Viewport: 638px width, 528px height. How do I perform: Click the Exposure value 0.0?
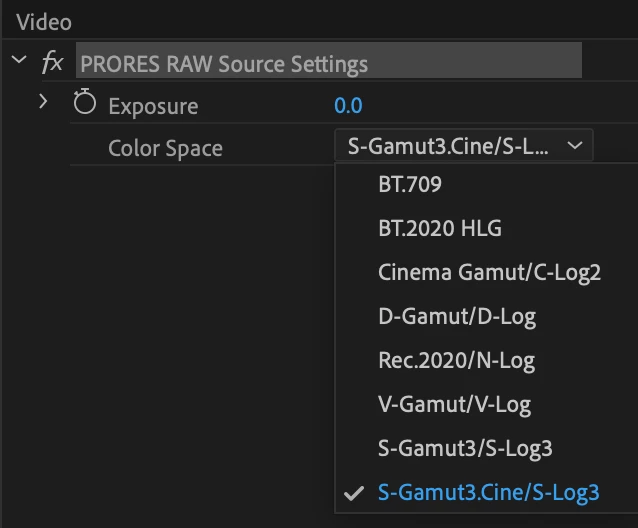(x=348, y=105)
